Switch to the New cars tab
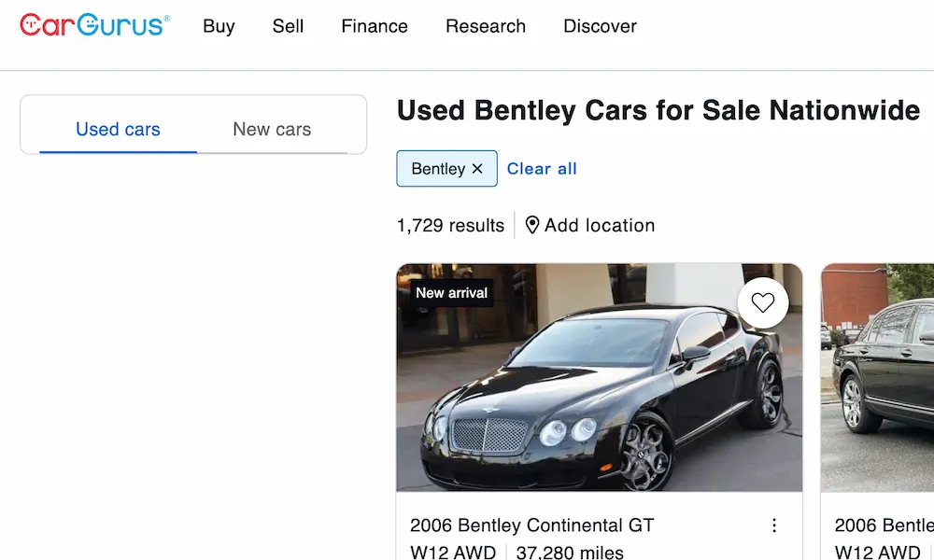934x560 pixels. (x=271, y=129)
